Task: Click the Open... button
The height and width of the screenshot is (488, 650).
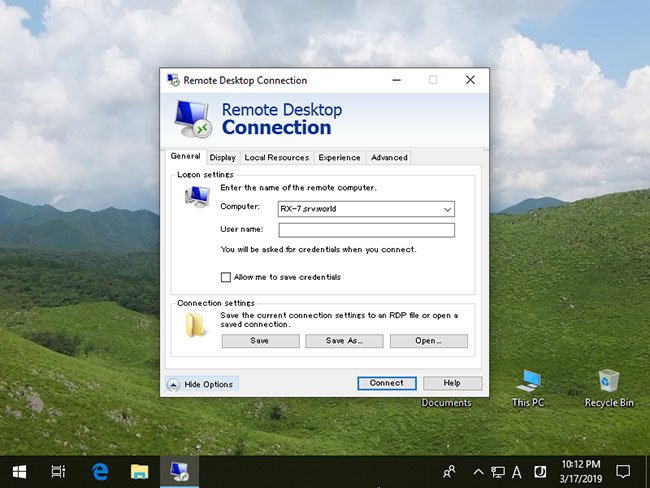Action: [x=429, y=341]
